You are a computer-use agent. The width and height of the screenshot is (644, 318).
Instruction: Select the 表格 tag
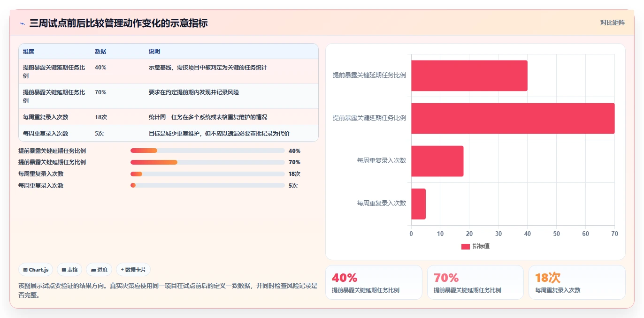tap(69, 270)
